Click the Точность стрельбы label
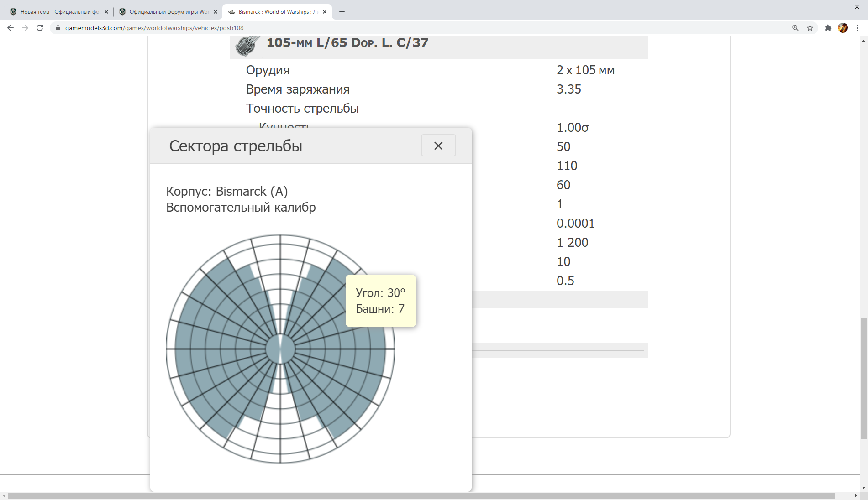The image size is (868, 500). [x=302, y=108]
